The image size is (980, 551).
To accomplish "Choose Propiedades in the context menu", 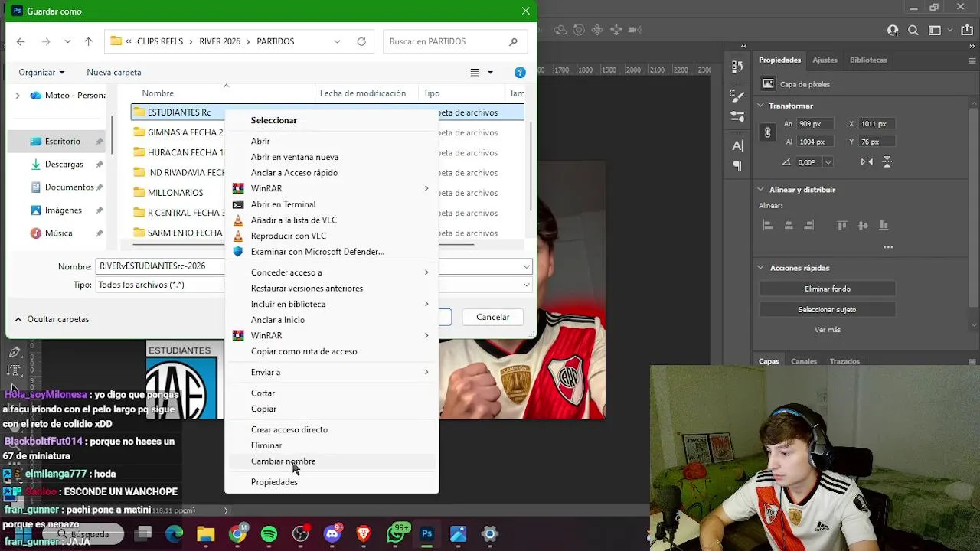I will [332, 482].
